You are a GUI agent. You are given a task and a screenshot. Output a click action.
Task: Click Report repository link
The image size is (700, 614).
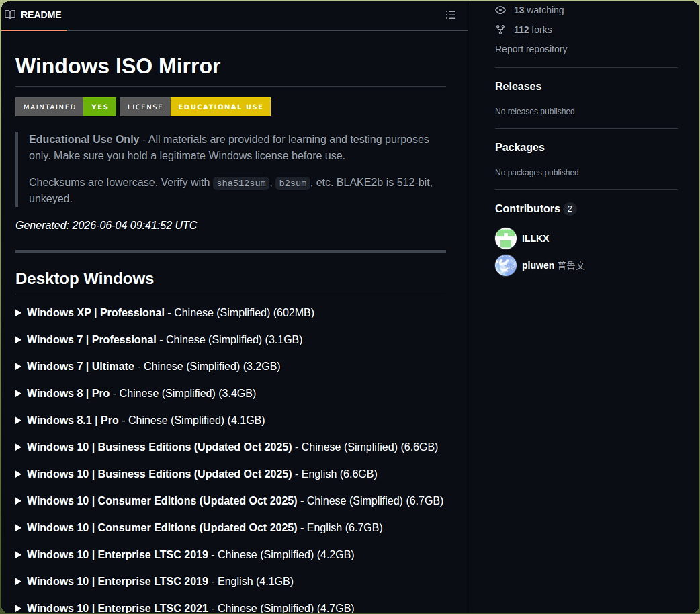(x=531, y=49)
